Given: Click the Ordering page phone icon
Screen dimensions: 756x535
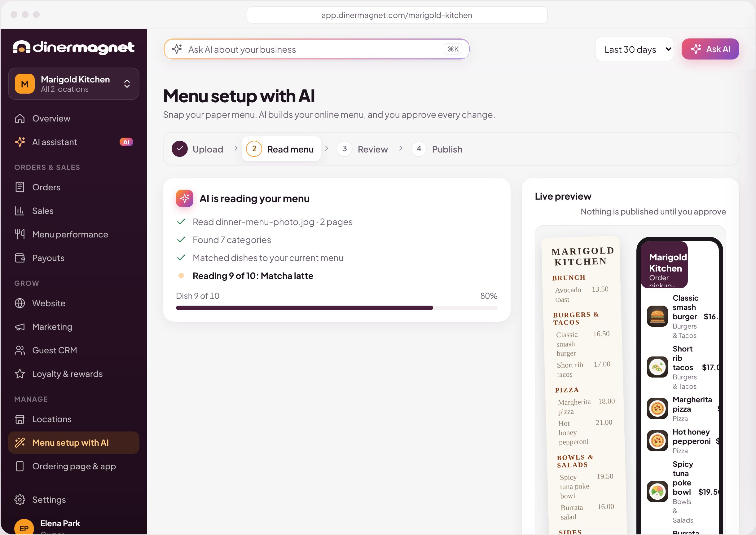Looking at the screenshot, I should (x=20, y=466).
